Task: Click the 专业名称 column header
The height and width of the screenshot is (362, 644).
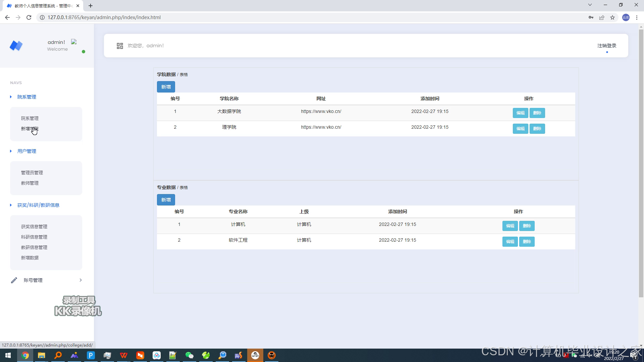Action: [x=238, y=212]
